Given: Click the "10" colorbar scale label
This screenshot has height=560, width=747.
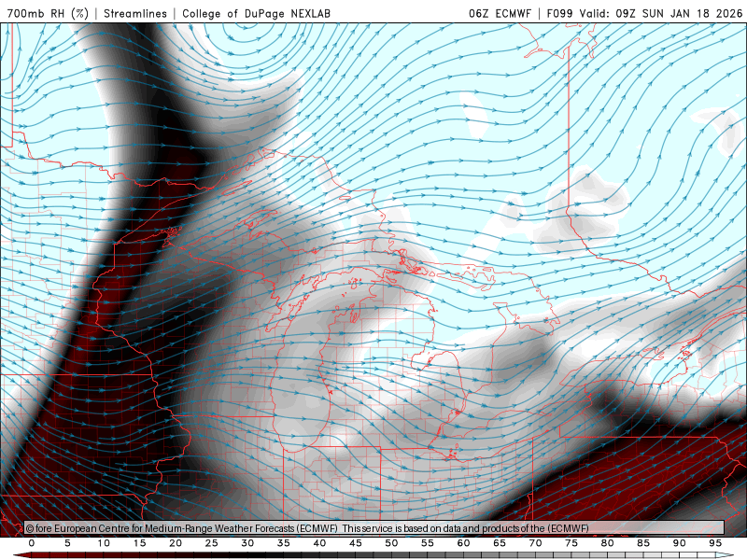Looking at the screenshot, I should [x=104, y=543].
